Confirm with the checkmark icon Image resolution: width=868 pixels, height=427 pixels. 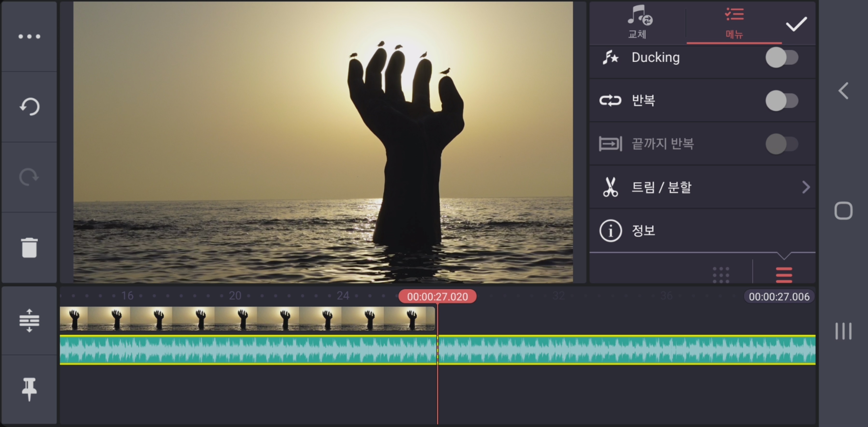pos(796,24)
